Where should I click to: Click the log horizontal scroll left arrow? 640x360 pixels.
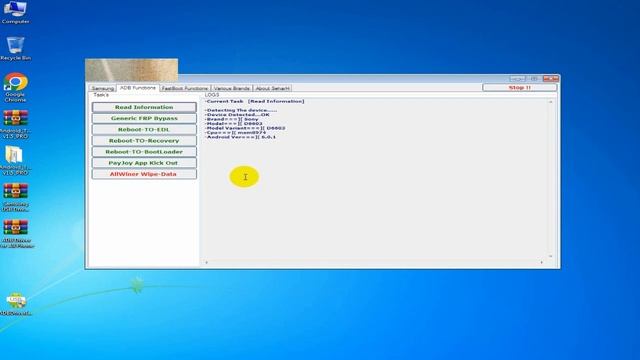point(207,262)
